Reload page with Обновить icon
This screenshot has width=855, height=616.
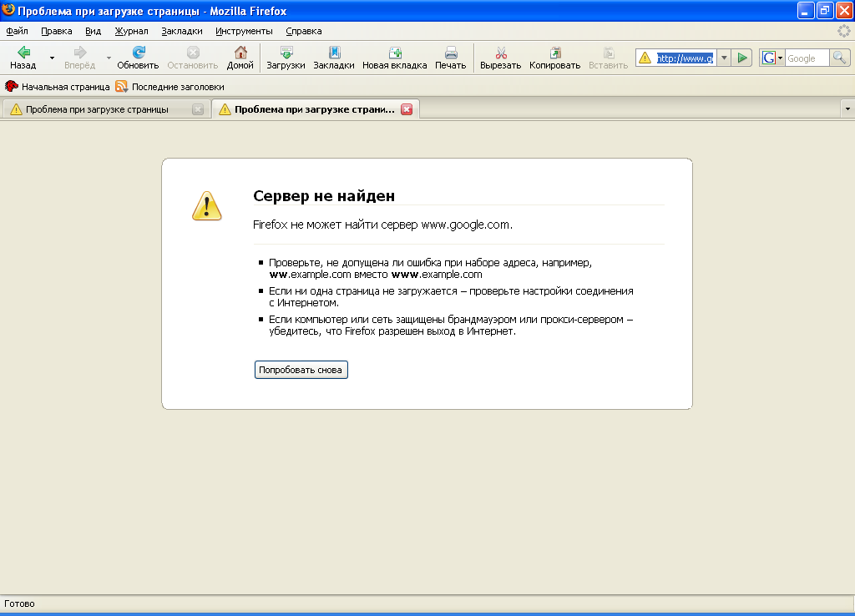coord(139,53)
